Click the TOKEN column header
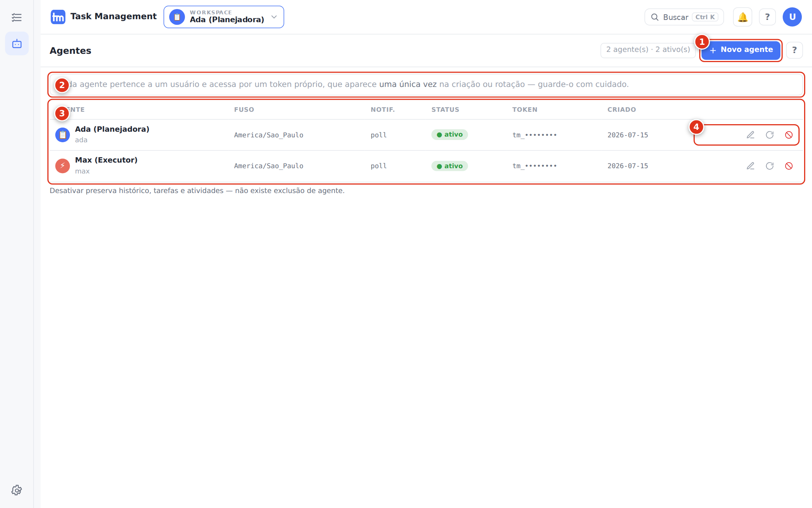The width and height of the screenshot is (812, 508). coord(525,110)
